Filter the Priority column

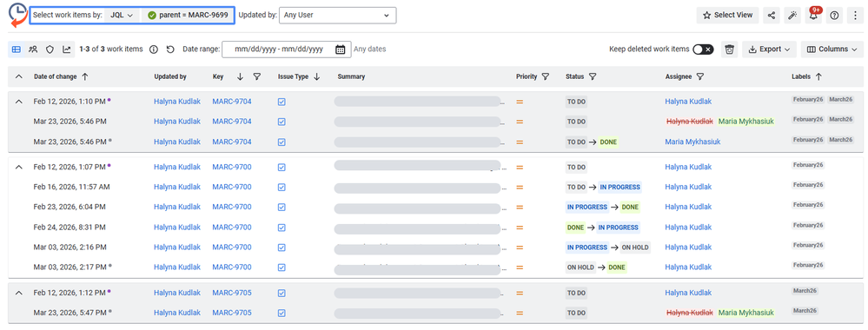[x=546, y=77]
